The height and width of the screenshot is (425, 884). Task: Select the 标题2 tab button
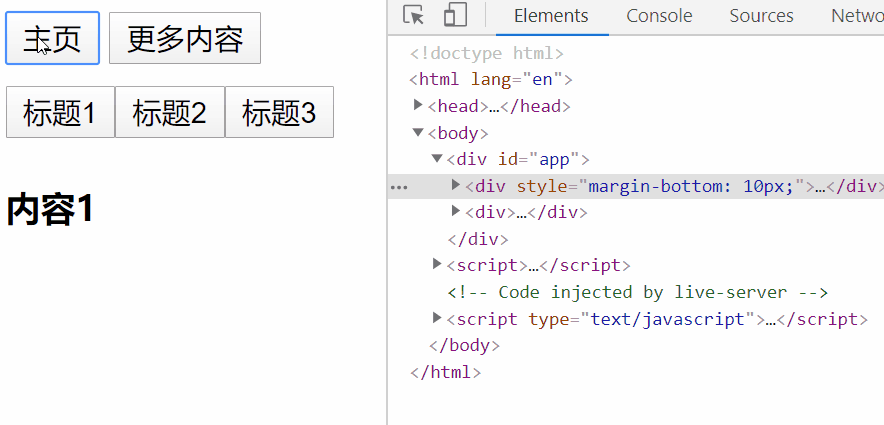[170, 112]
